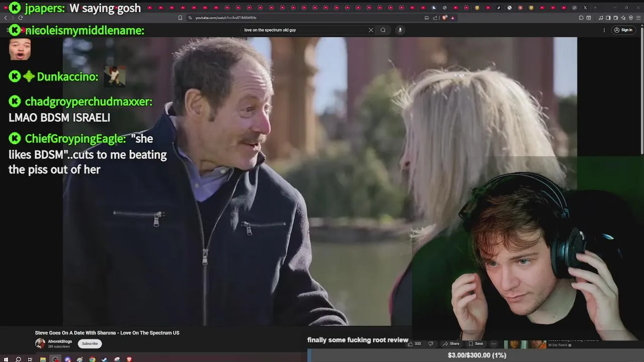Dislike the video with thumbs down
The width and height of the screenshot is (644, 362).
tap(431, 344)
